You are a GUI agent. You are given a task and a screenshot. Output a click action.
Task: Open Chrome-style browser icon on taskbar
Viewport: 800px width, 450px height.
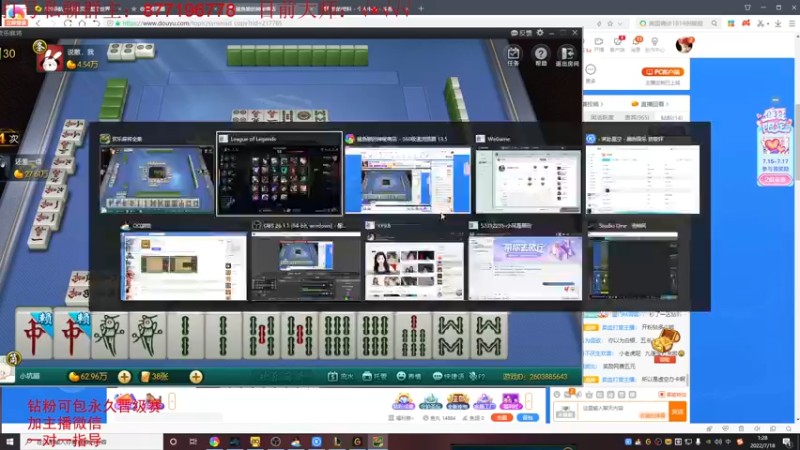click(x=214, y=442)
